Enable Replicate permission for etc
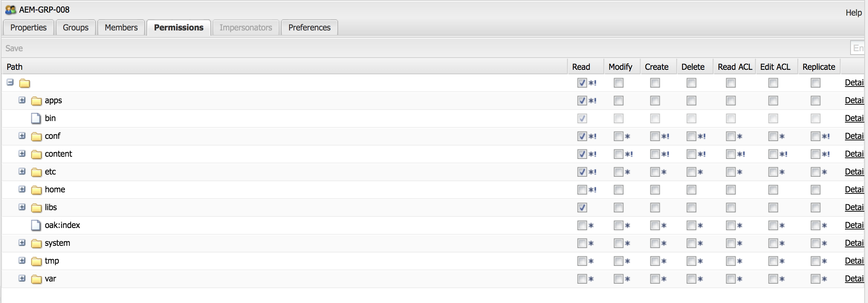Viewport: 868px width, 303px height. coord(815,172)
